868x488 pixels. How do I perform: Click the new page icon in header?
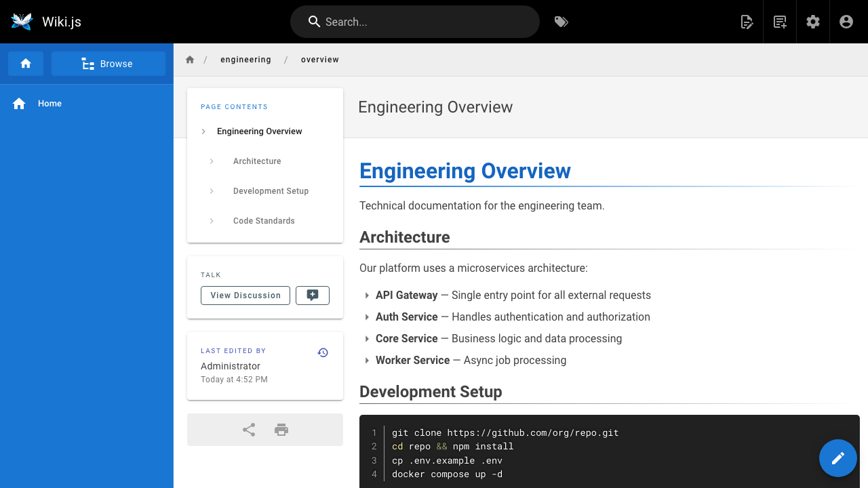point(780,22)
